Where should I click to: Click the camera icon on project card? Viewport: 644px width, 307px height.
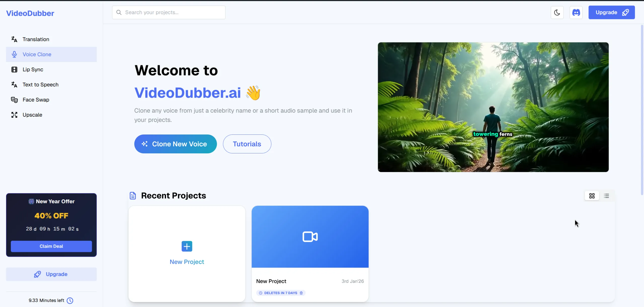click(310, 237)
